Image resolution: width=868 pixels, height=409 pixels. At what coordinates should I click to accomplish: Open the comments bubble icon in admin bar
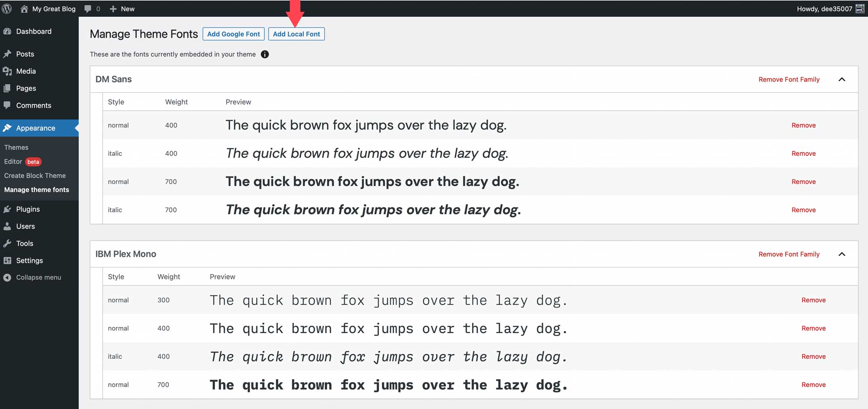pos(88,8)
